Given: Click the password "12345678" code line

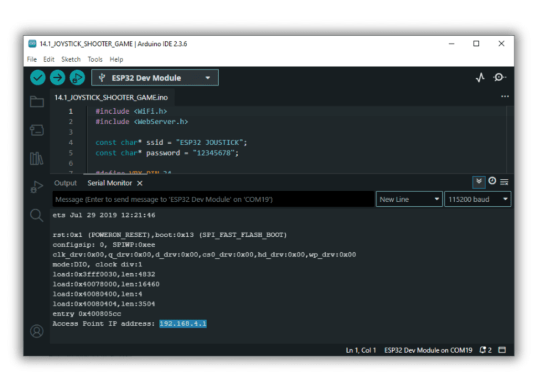Looking at the screenshot, I should (x=167, y=153).
